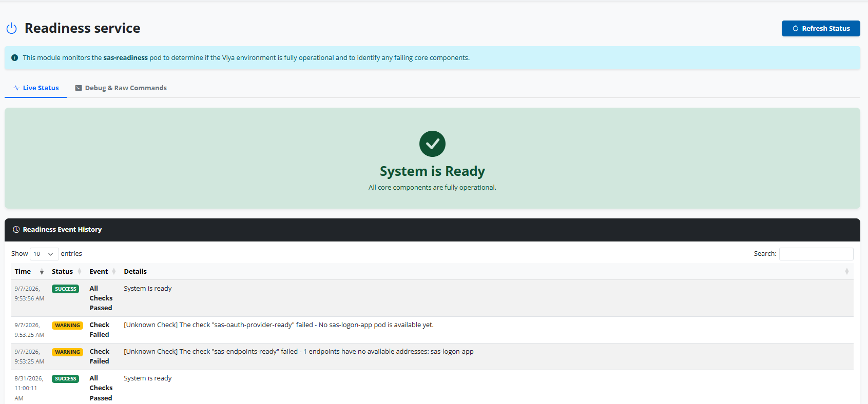Image resolution: width=868 pixels, height=404 pixels.
Task: Click "All Checks Passed" in the 8/31/2026 row
Action: click(101, 388)
